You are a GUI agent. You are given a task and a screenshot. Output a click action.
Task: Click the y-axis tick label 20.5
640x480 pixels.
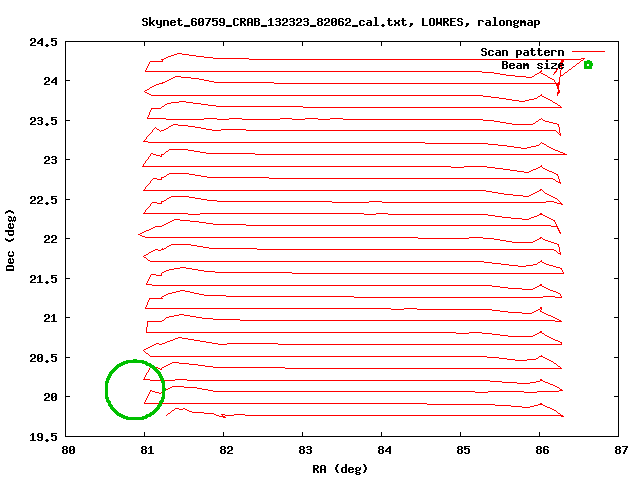(43, 358)
